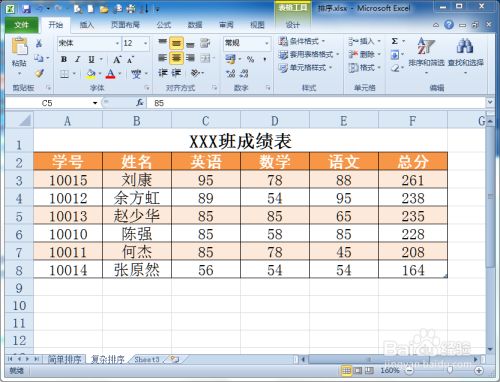The image size is (500, 382).
Task: Click the Excel Help question icon
Action: (449, 25)
